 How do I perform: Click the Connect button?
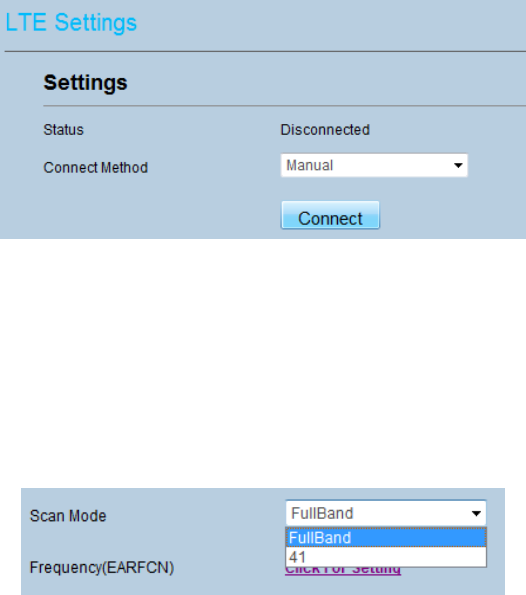tap(330, 215)
